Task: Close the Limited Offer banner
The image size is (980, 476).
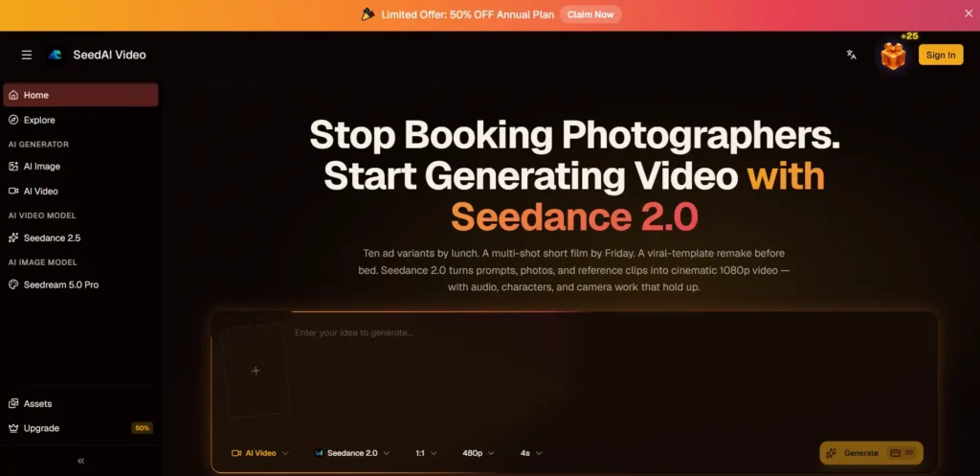Action: 969,13
